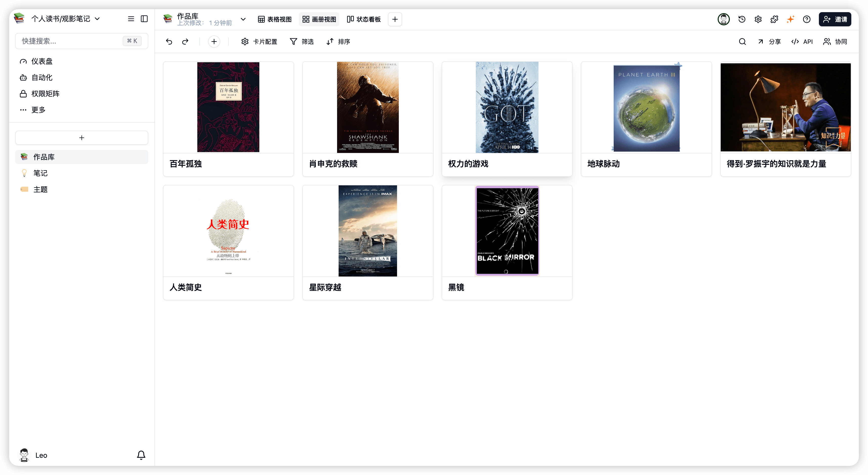Click the sidebar hamburger menu icon

pyautogui.click(x=131, y=19)
